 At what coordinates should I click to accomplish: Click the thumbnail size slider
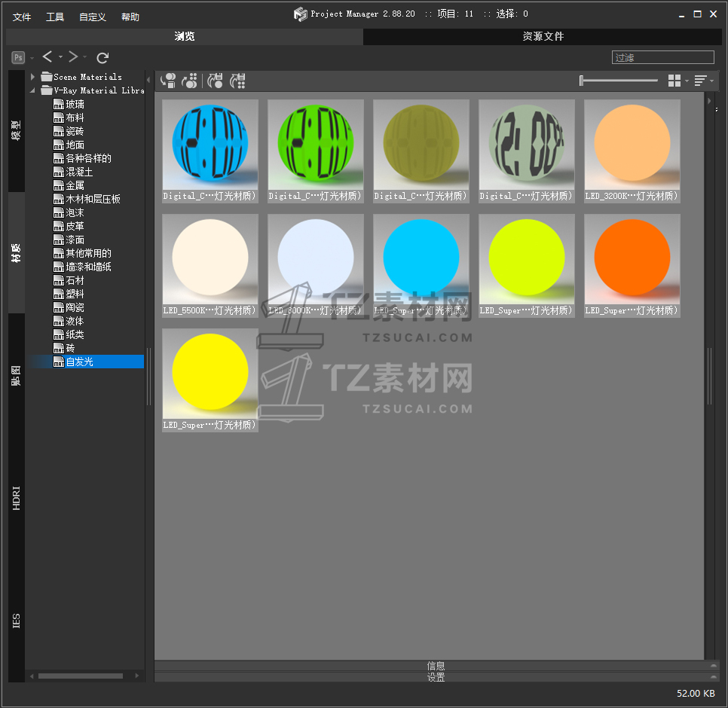point(618,81)
